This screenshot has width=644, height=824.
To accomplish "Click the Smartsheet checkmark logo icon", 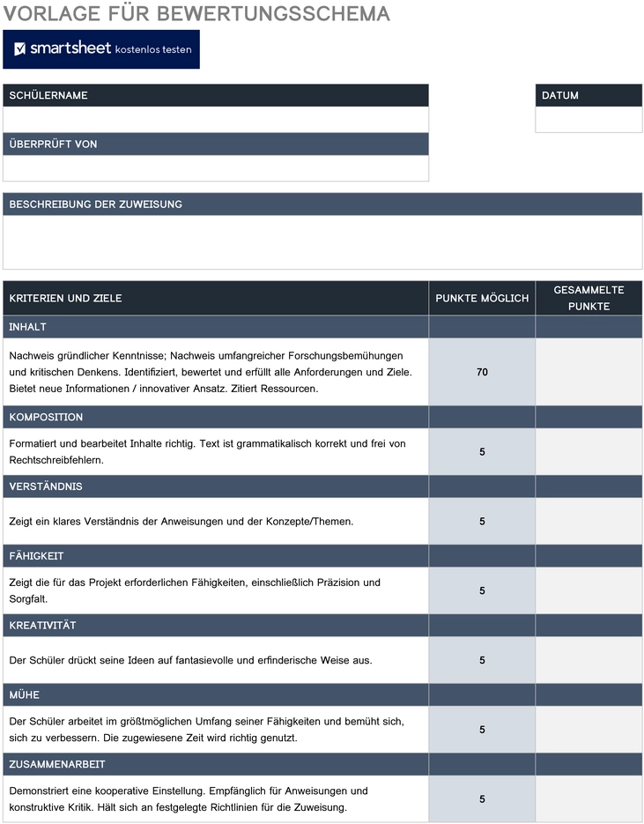I will pos(20,48).
